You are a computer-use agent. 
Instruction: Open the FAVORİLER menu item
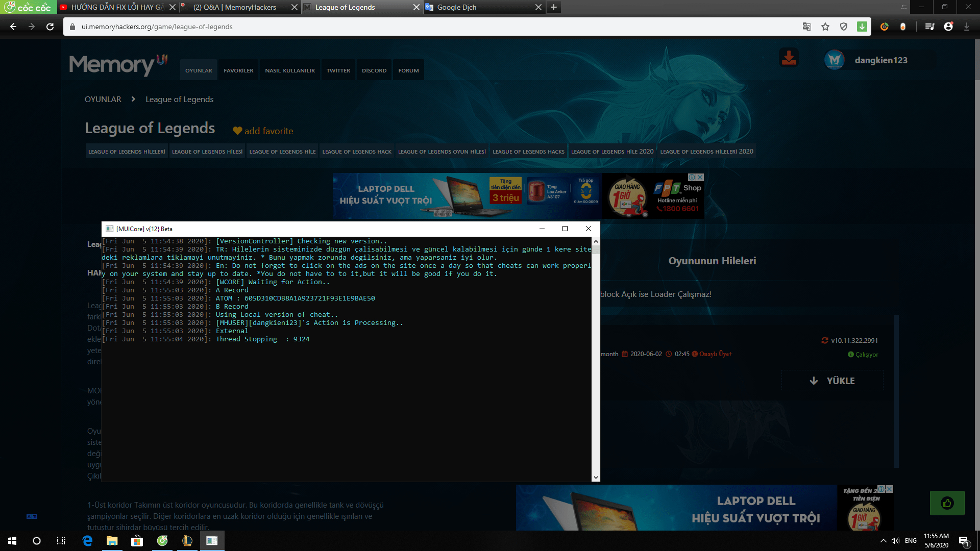point(238,70)
